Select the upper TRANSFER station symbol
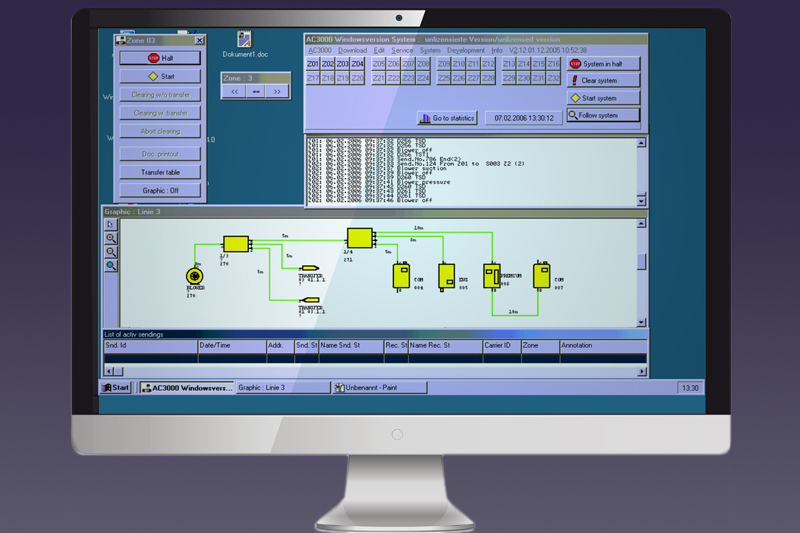The width and height of the screenshot is (800, 533). pyautogui.click(x=310, y=268)
